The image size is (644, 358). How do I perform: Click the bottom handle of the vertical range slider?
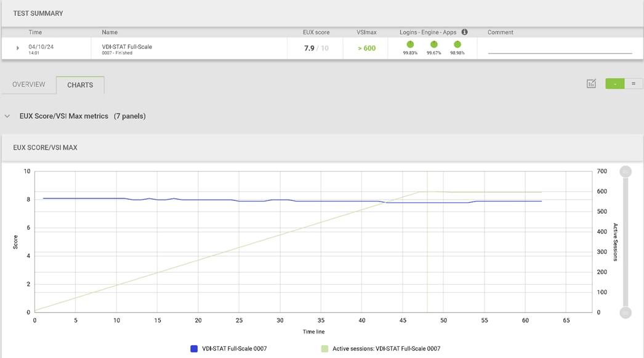coord(626,313)
